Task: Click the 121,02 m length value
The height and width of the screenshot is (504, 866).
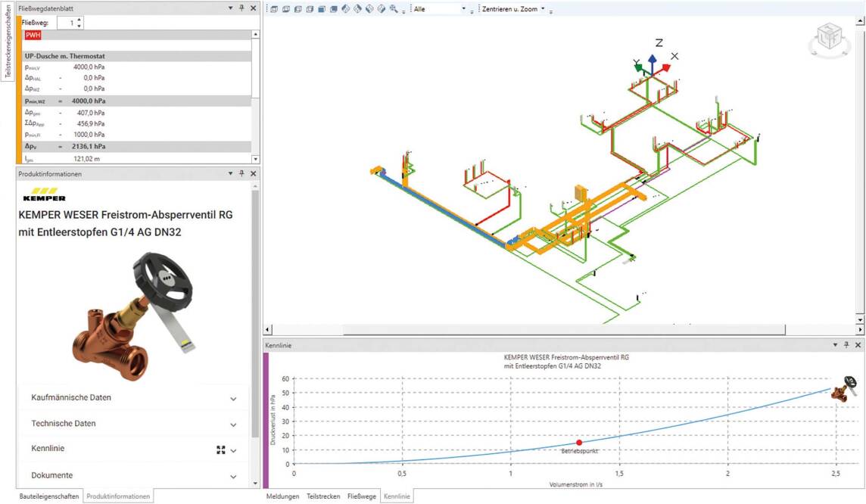Action: (x=87, y=159)
